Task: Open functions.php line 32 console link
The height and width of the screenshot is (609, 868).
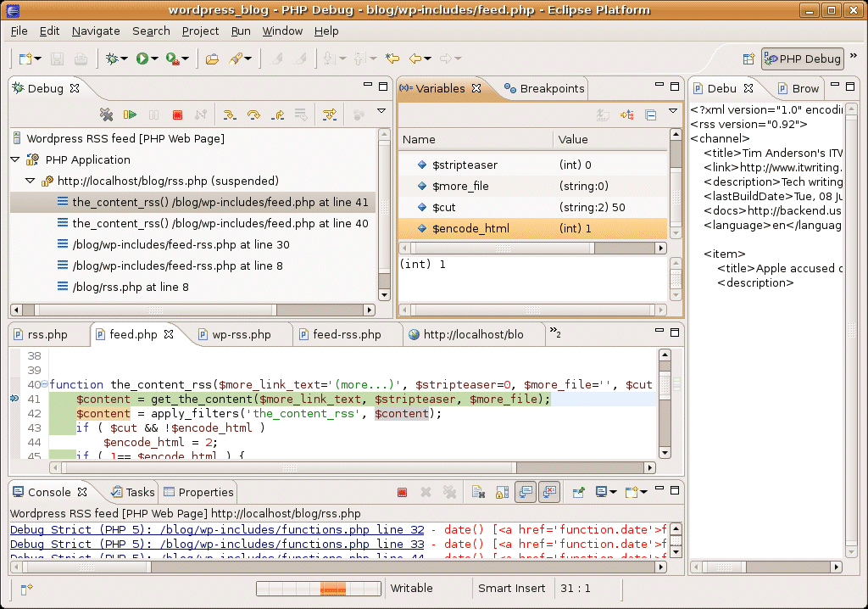Action: point(218,530)
